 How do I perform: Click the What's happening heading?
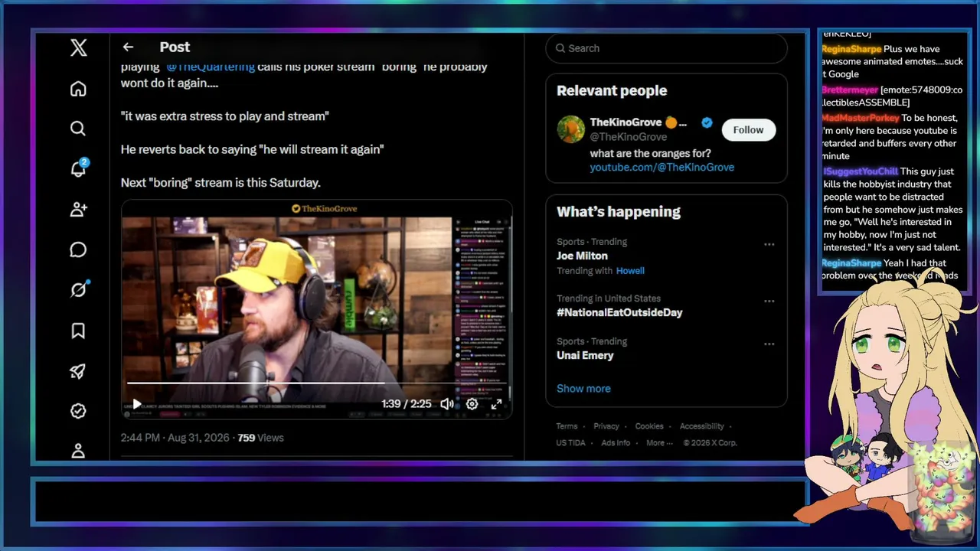[x=619, y=212]
